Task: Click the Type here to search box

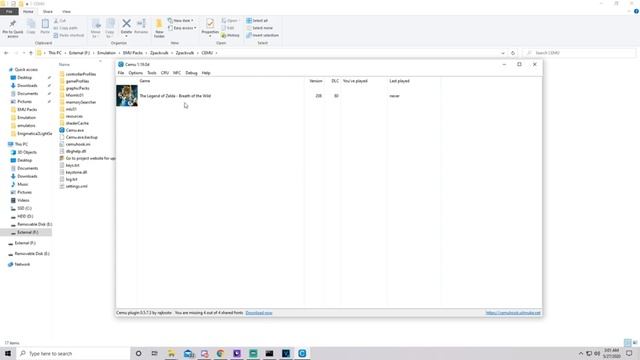Action: coord(73,353)
